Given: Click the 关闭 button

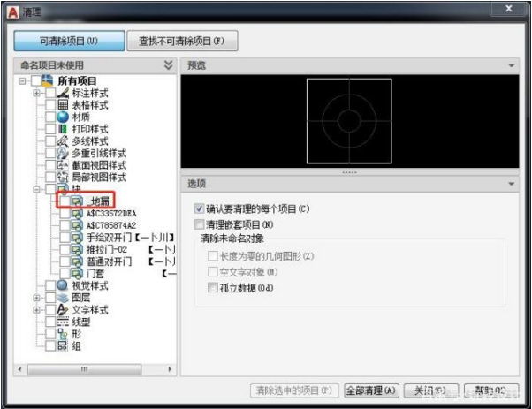Looking at the screenshot, I should 431,390.
